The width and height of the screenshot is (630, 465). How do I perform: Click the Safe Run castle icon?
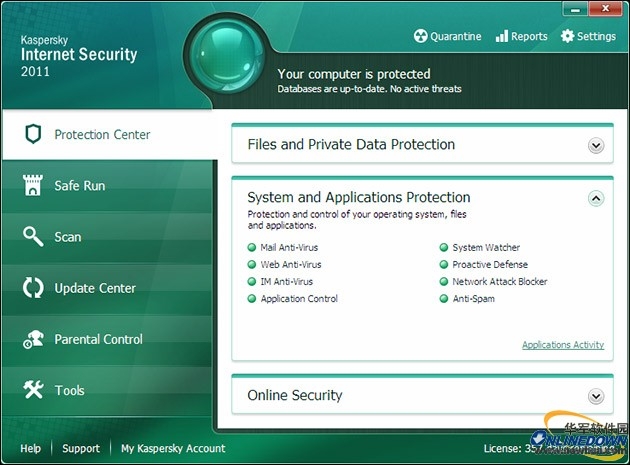pyautogui.click(x=34, y=186)
